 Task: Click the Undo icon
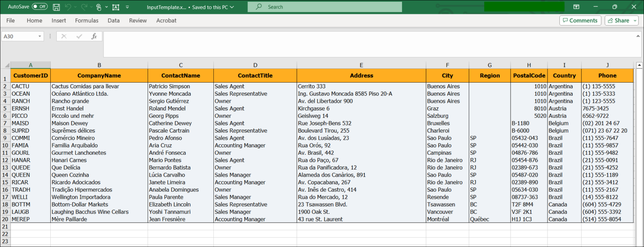[67, 6]
